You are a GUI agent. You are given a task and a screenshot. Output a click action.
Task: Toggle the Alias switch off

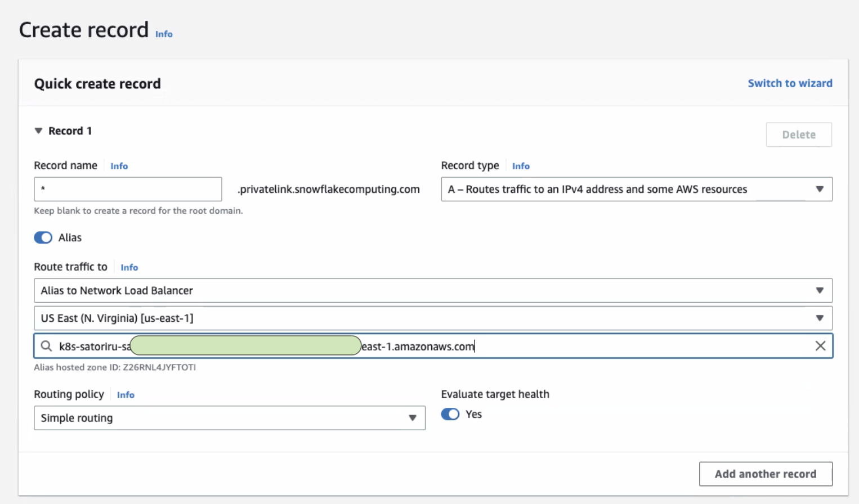click(43, 237)
